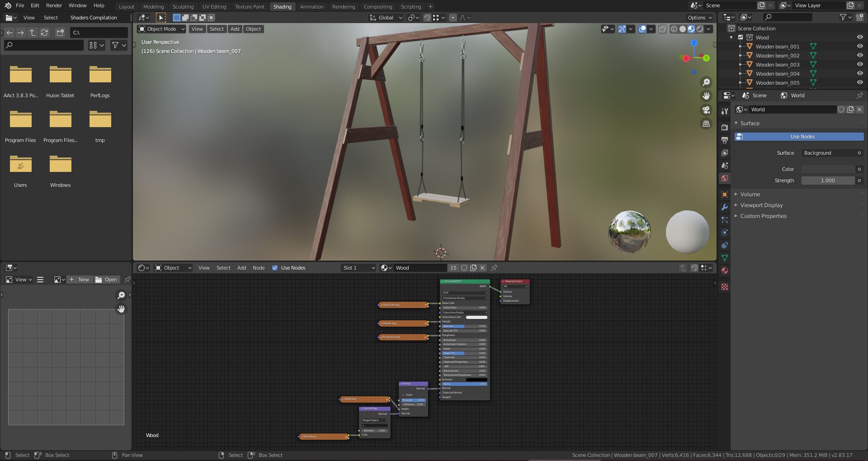
Task: Switch perspective/orthographic grid gizmo
Action: (x=706, y=124)
